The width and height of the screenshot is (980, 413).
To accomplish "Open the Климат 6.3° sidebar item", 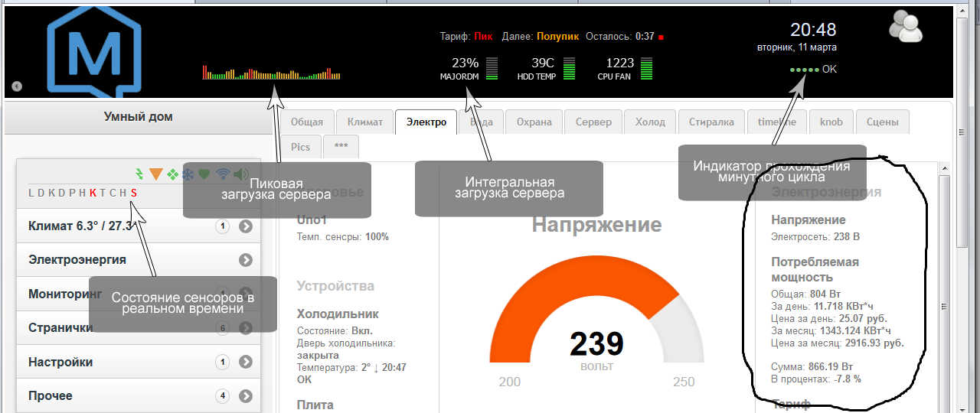I will pos(139,226).
